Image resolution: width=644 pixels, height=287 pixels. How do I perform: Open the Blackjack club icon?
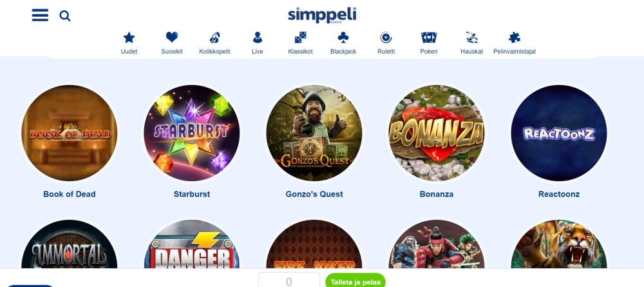(343, 38)
